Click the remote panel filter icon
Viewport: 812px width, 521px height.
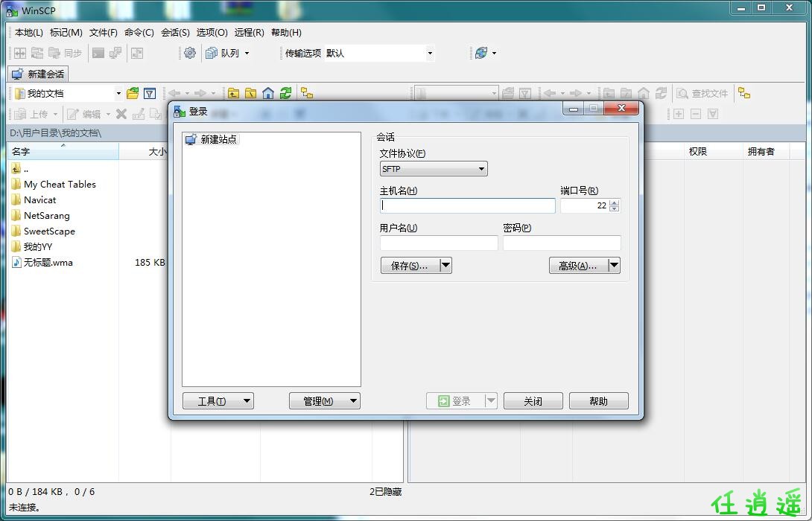point(525,93)
